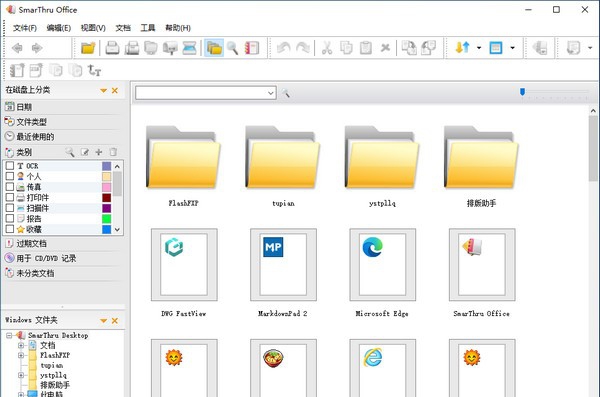This screenshot has width=600, height=397.
Task: Open the 工具 menu
Action: pyautogui.click(x=148, y=28)
